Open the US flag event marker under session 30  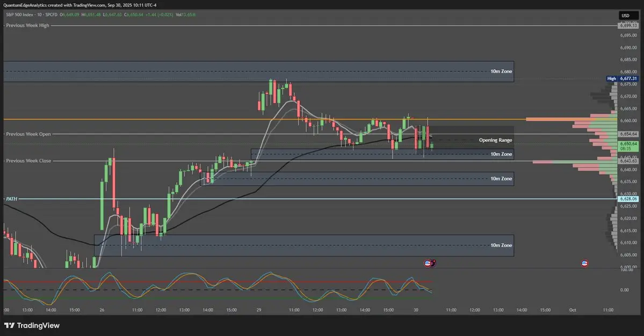pos(428,264)
